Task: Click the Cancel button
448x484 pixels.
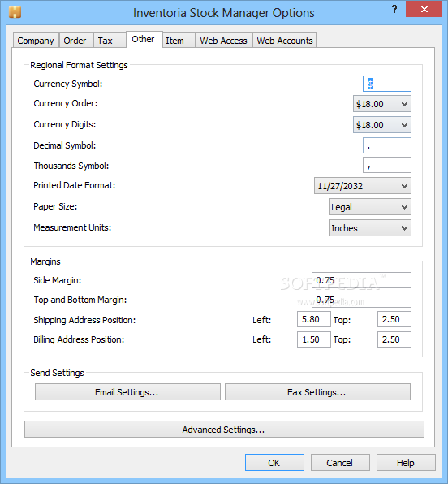Action: coord(340,462)
